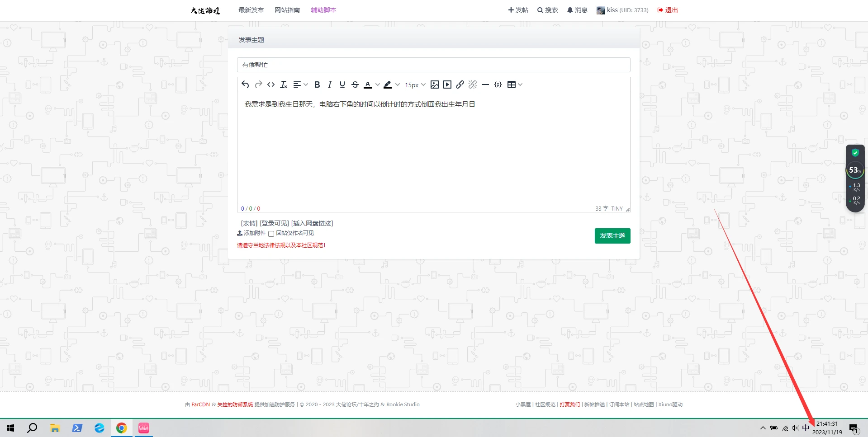Go to the 辅助脚本 nav item
The width and height of the screenshot is (868, 437).
323,10
